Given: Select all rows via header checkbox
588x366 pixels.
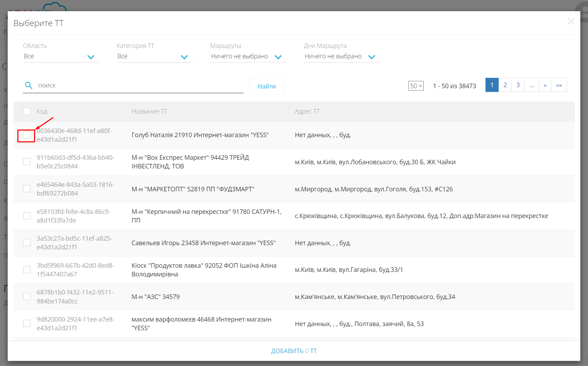Looking at the screenshot, I should point(27,111).
